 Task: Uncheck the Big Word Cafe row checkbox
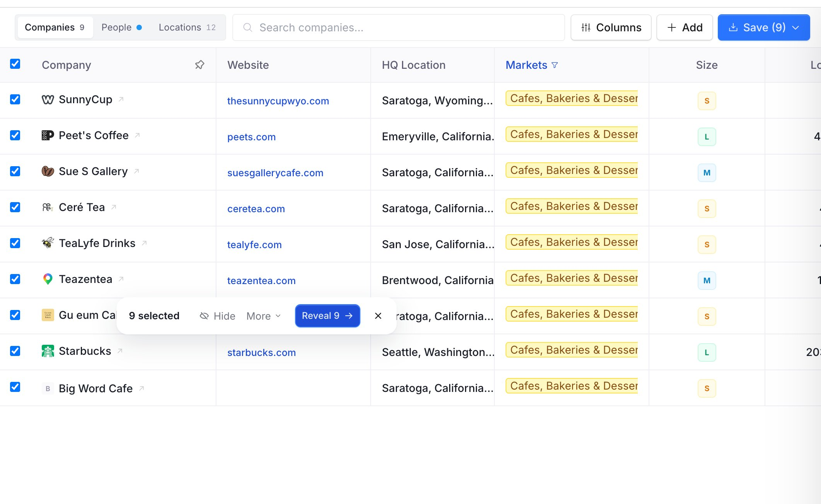[x=15, y=387]
